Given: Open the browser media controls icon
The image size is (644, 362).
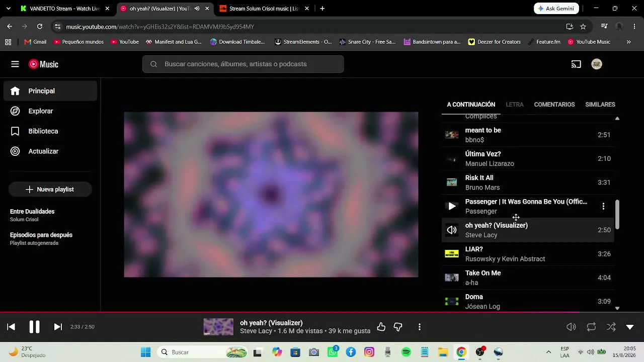Looking at the screenshot, I should (x=604, y=26).
